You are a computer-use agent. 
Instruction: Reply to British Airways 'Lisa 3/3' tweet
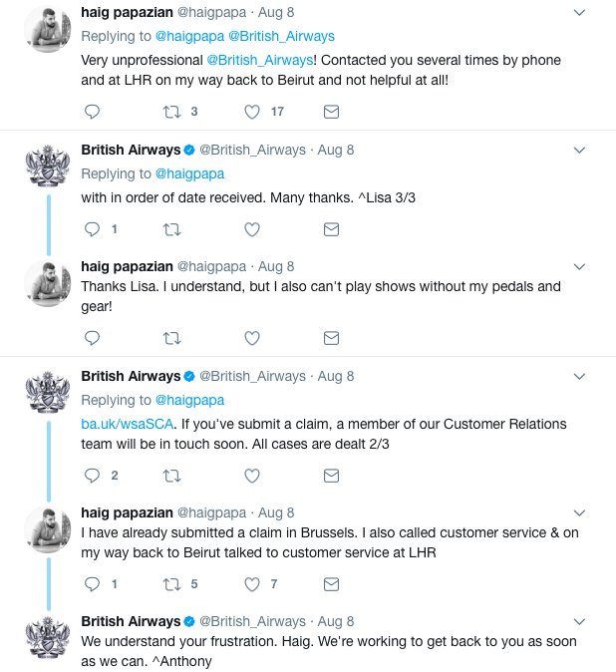[x=92, y=229]
